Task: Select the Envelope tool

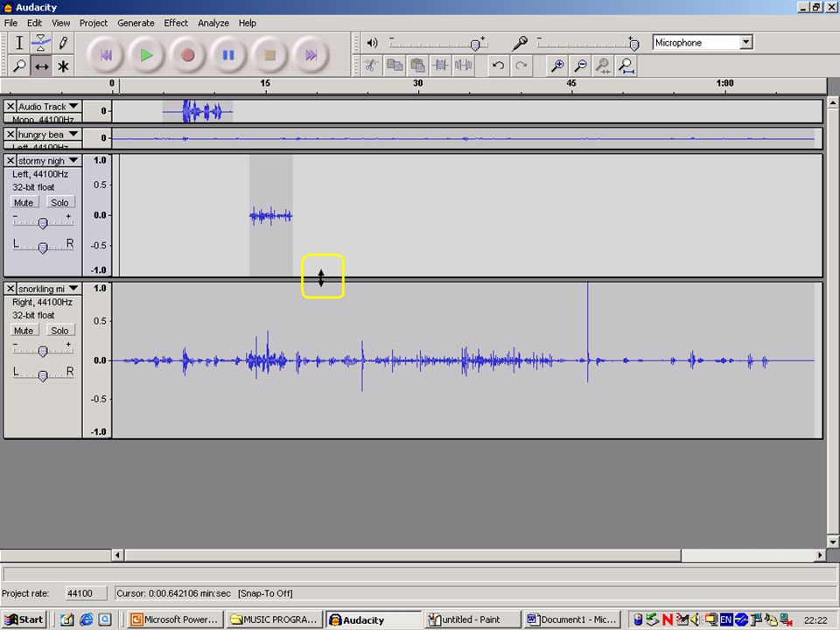Action: coord(41,42)
